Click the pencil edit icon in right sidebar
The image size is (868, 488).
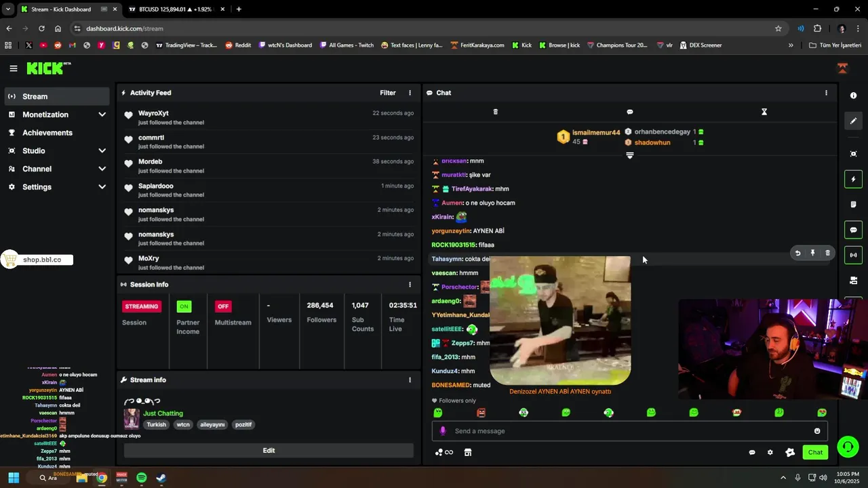pos(854,121)
